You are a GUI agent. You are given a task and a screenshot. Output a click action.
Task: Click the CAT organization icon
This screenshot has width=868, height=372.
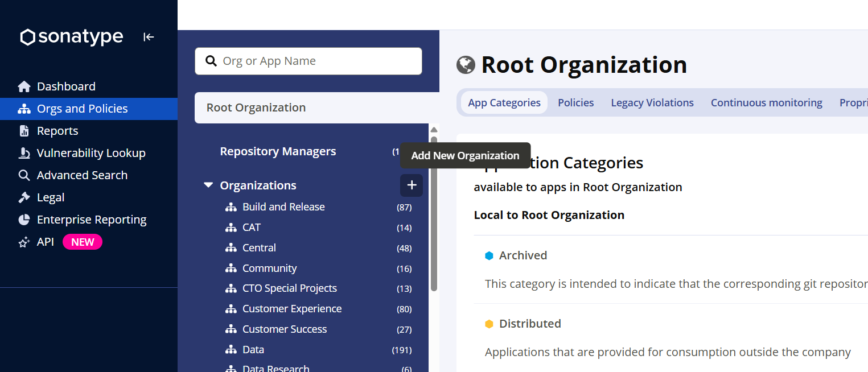coord(231,228)
